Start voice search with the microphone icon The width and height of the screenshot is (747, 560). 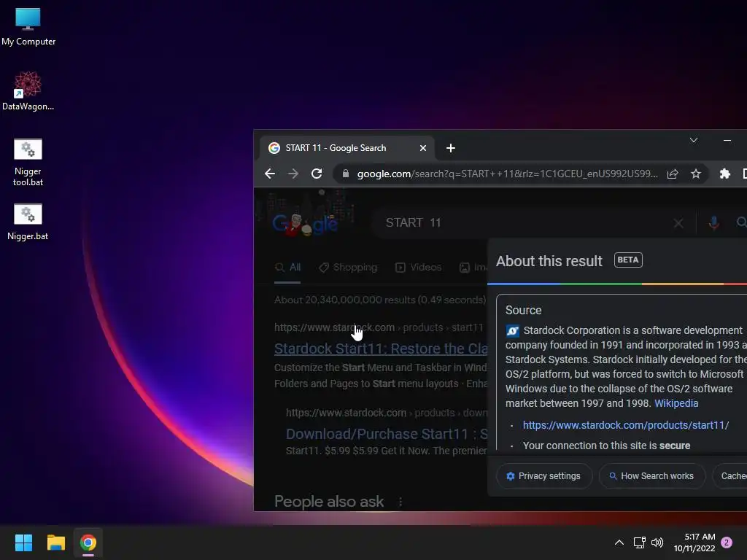coord(713,222)
